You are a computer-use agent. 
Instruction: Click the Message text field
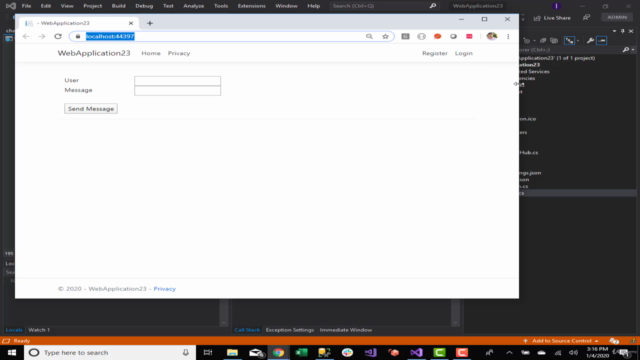(x=178, y=91)
